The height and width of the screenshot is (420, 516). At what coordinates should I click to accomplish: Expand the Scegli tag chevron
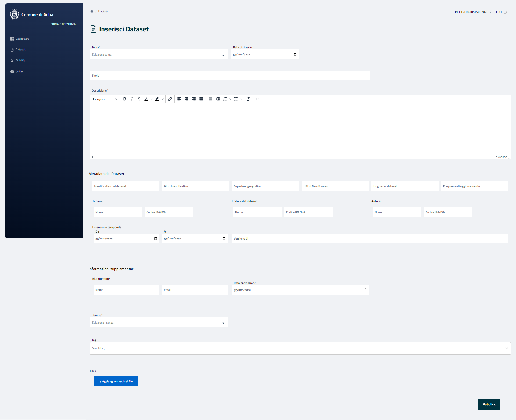(x=506, y=349)
